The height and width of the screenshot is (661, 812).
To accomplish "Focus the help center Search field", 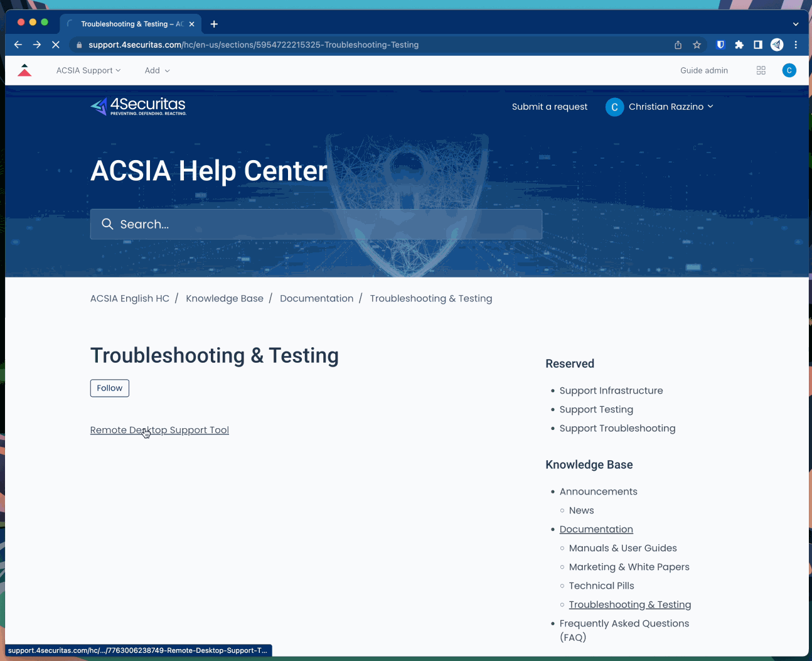I will (316, 224).
